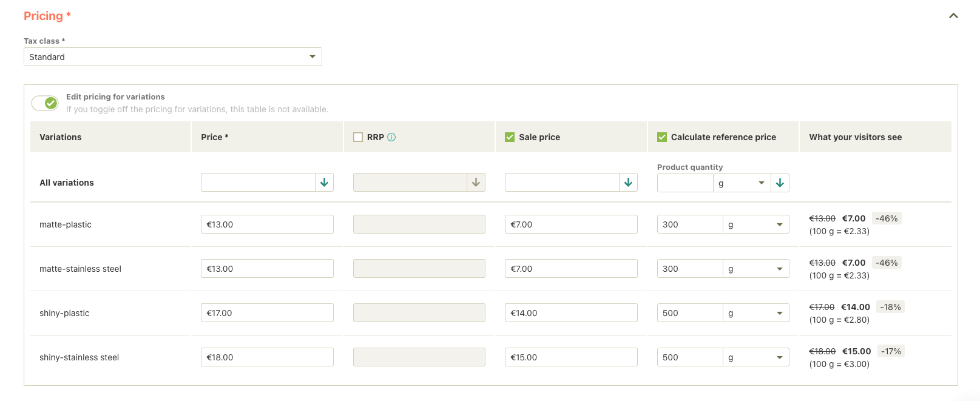The image size is (980, 401).
Task: Uncheck the Sale price checkbox
Action: 510,137
